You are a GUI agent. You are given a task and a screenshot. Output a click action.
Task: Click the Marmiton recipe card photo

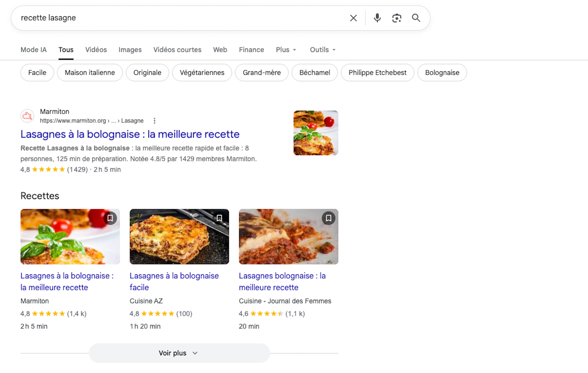[70, 236]
